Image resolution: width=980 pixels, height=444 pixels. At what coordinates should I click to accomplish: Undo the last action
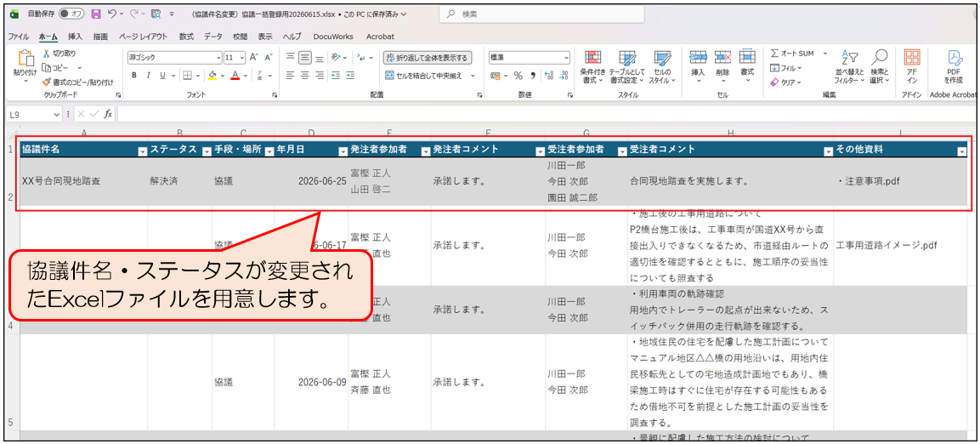(110, 14)
